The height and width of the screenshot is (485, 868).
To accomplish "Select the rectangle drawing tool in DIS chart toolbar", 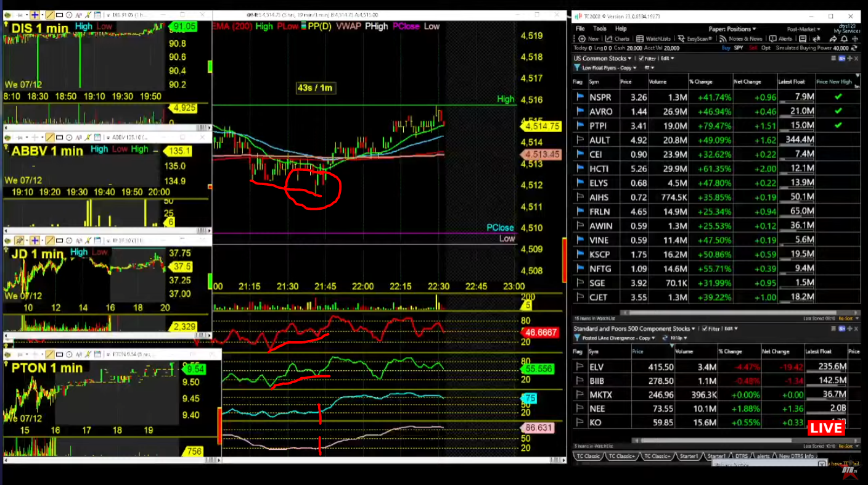I will pyautogui.click(x=59, y=15).
